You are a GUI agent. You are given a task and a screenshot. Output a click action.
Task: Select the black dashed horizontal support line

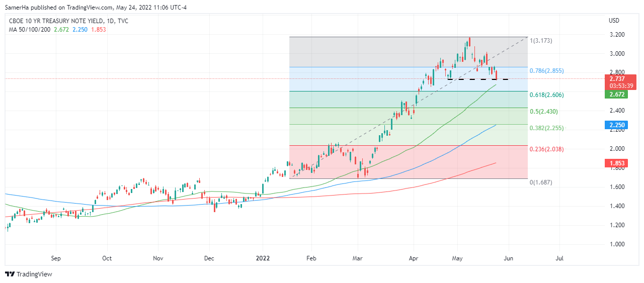point(477,79)
